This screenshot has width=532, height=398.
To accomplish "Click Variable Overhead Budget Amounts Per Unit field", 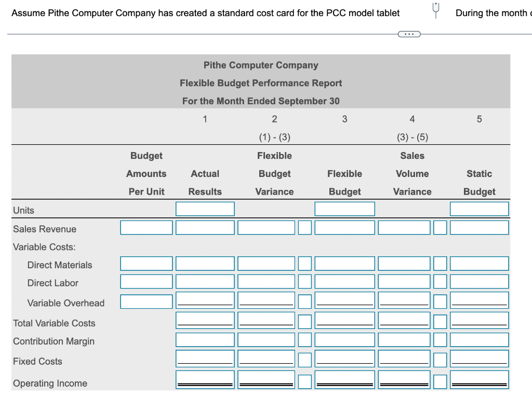I will [x=146, y=301].
